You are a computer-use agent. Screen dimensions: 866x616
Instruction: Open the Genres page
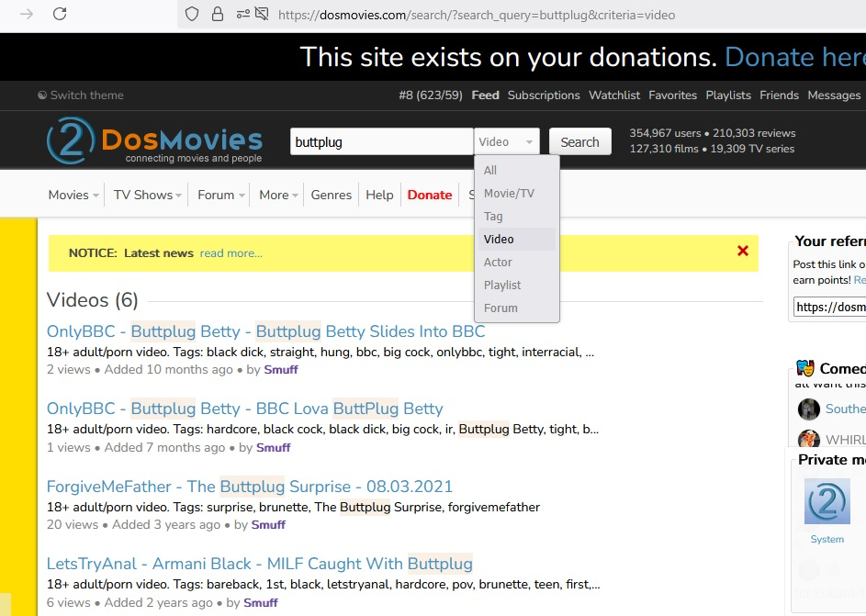(x=331, y=195)
